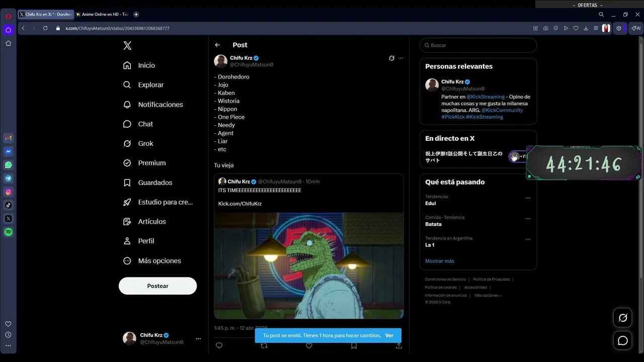
Task: Open the quoted post lizard image
Action: [x=309, y=265]
